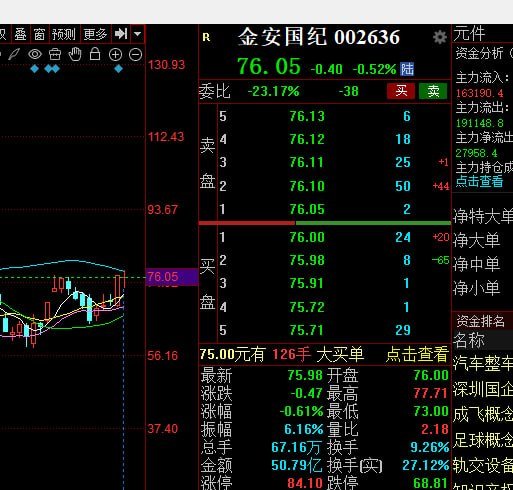Click the 涨停 price 84.10
Image resolution: width=513 pixels, height=490 pixels.
[x=305, y=483]
